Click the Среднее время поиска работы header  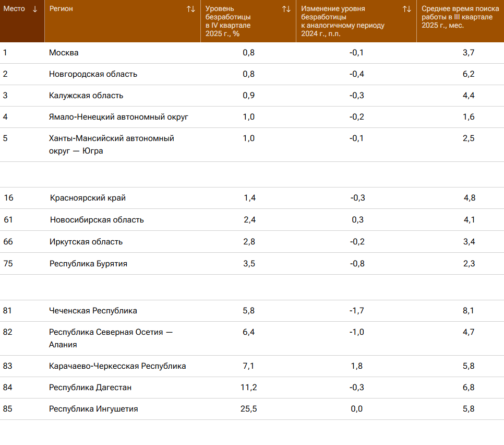pos(457,17)
